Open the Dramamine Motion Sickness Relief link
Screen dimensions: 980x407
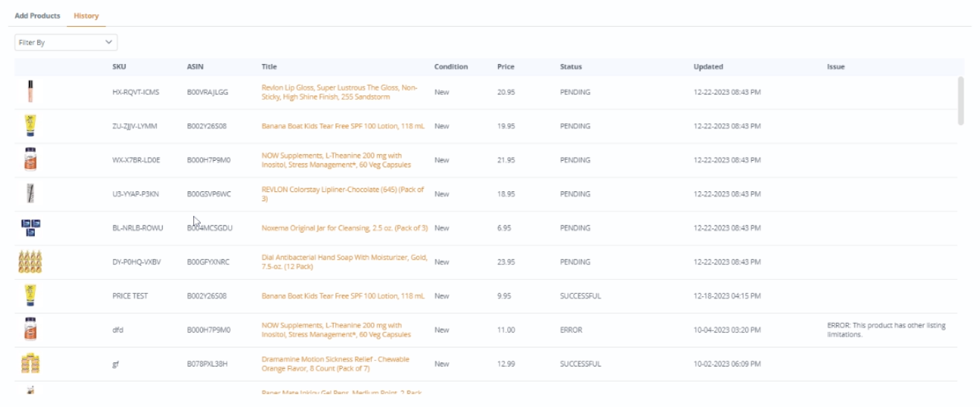tap(335, 364)
